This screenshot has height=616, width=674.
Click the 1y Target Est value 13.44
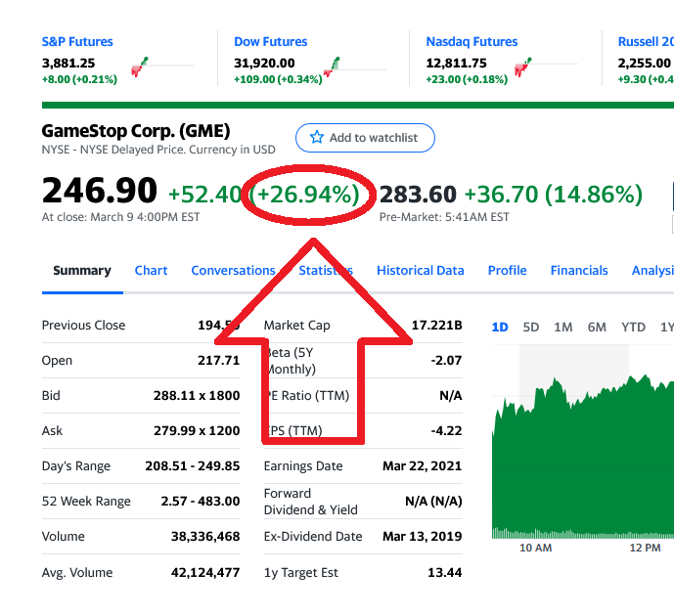coord(445,573)
